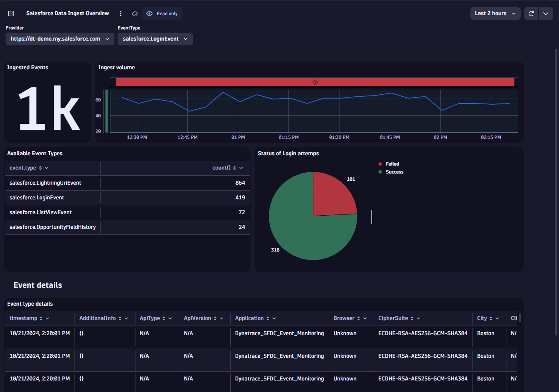
Task: Expand refresh options chevron
Action: (x=546, y=14)
